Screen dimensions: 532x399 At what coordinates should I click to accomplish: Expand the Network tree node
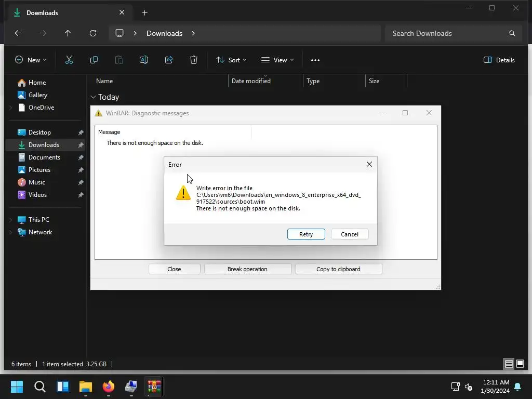point(11,232)
